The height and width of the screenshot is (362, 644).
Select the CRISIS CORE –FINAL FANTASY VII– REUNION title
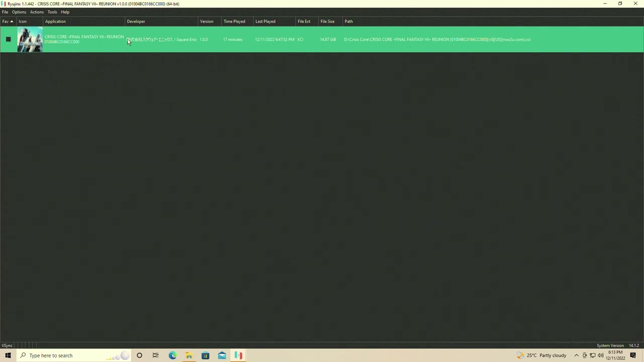click(x=84, y=37)
